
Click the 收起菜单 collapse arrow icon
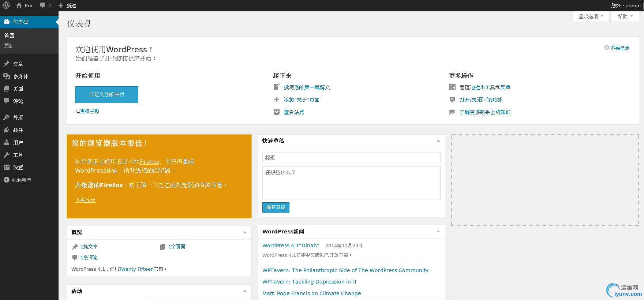tap(7, 180)
